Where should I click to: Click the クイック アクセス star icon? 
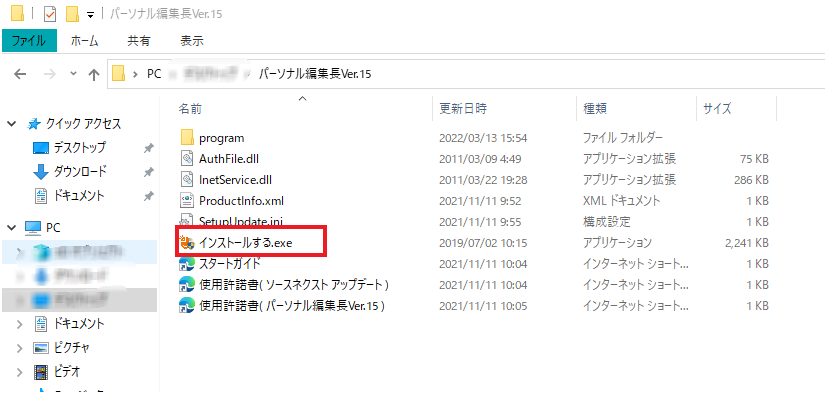point(34,124)
